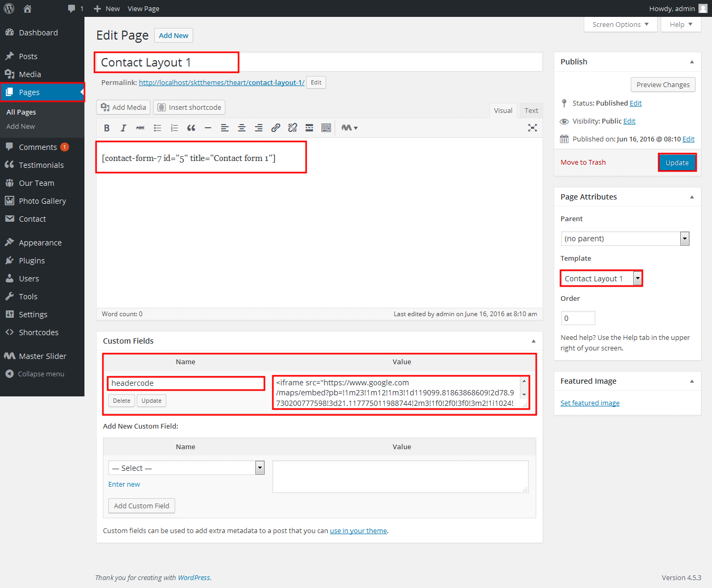The width and height of the screenshot is (712, 588).
Task: Apply italic formatting
Action: pyautogui.click(x=124, y=128)
